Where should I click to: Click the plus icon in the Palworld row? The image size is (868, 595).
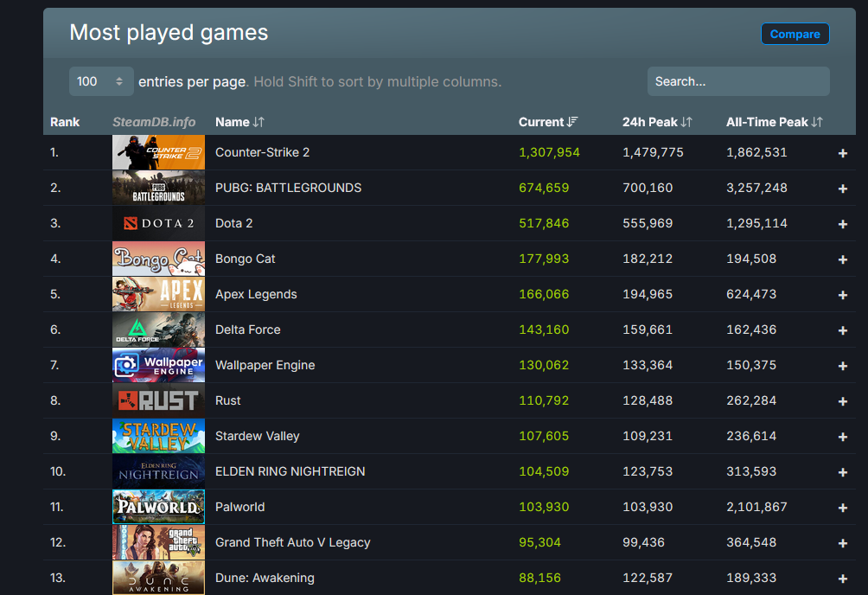pyautogui.click(x=843, y=508)
